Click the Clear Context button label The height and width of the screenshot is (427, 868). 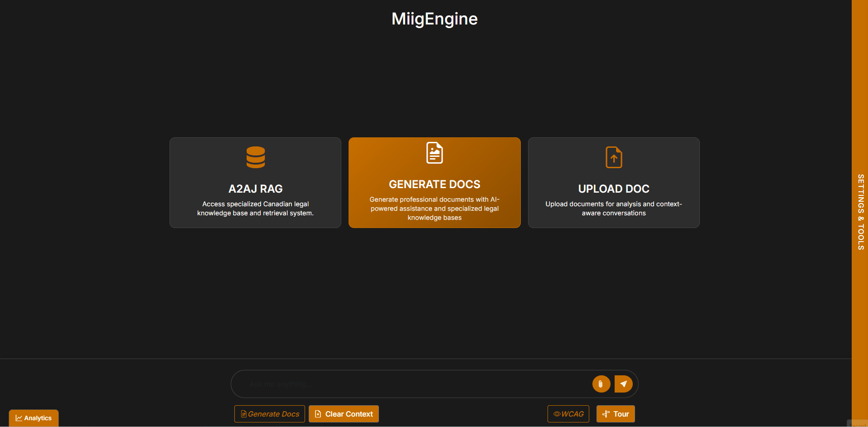(349, 414)
